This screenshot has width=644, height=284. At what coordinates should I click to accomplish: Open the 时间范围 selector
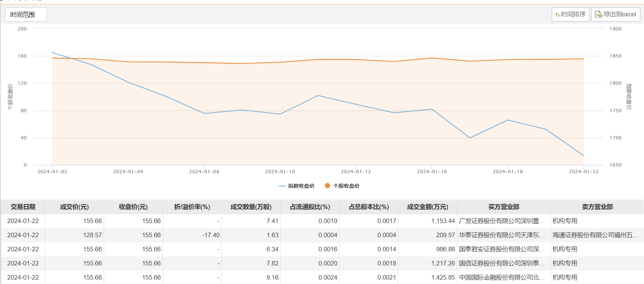pyautogui.click(x=26, y=14)
